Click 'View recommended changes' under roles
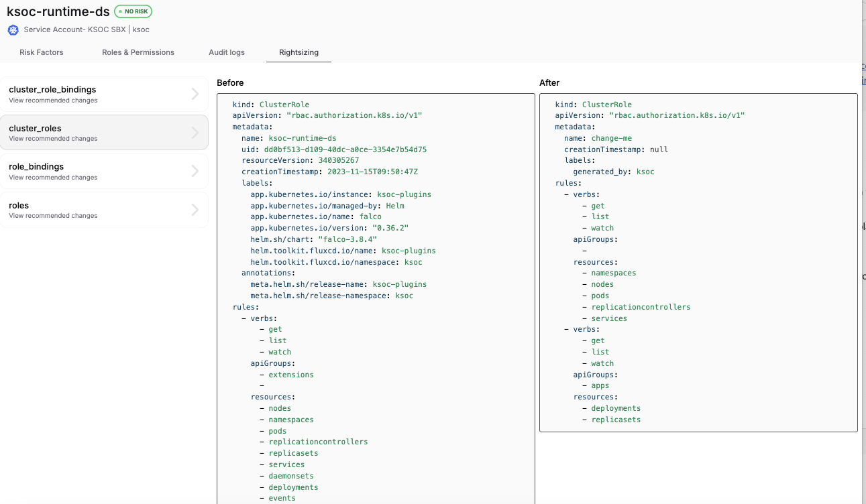The height and width of the screenshot is (504, 866). 53,216
